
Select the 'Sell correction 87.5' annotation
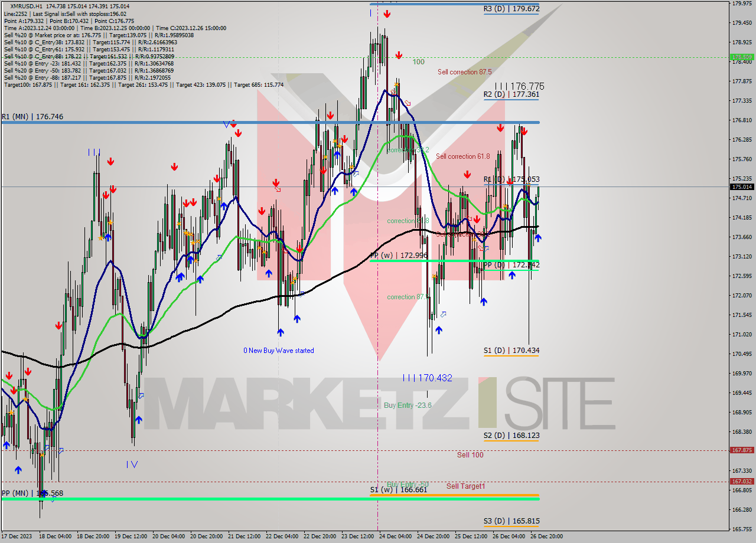point(465,72)
